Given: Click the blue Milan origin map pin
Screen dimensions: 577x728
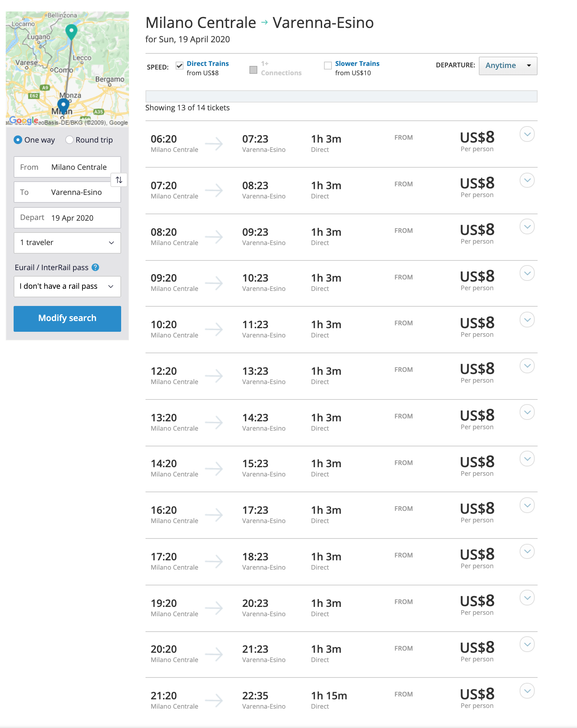Looking at the screenshot, I should click(63, 106).
